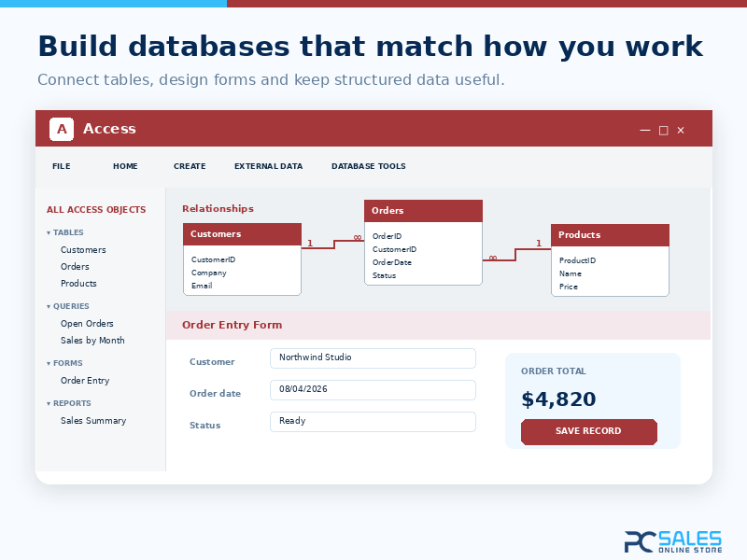This screenshot has height=560, width=747.
Task: Click the Order date input field
Action: point(373,390)
